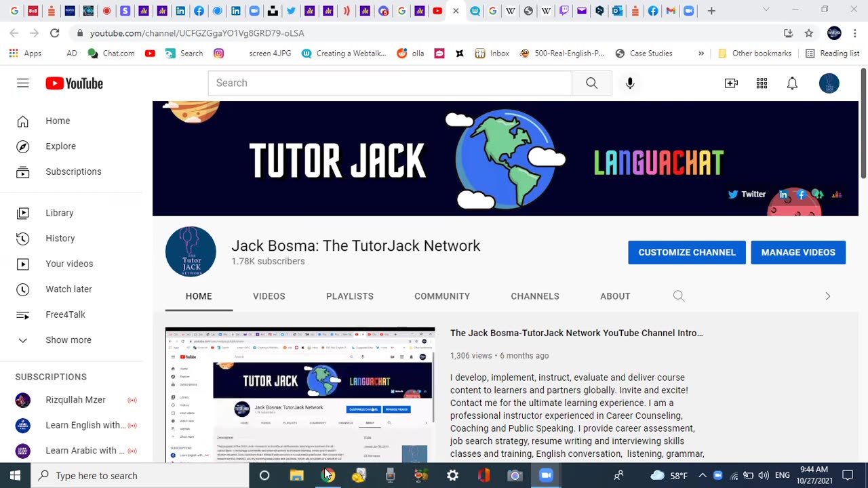Click the search magnifier button
This screenshot has height=488, width=868.
point(591,83)
